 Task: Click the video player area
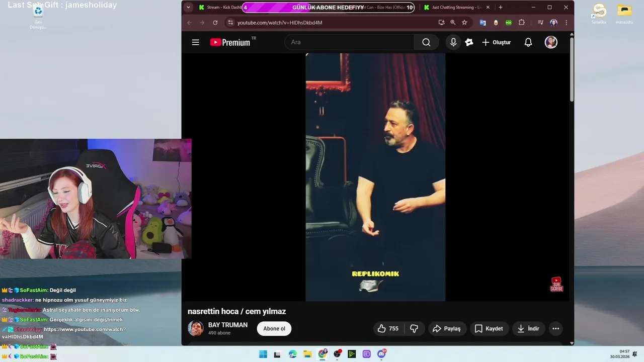coord(375,177)
